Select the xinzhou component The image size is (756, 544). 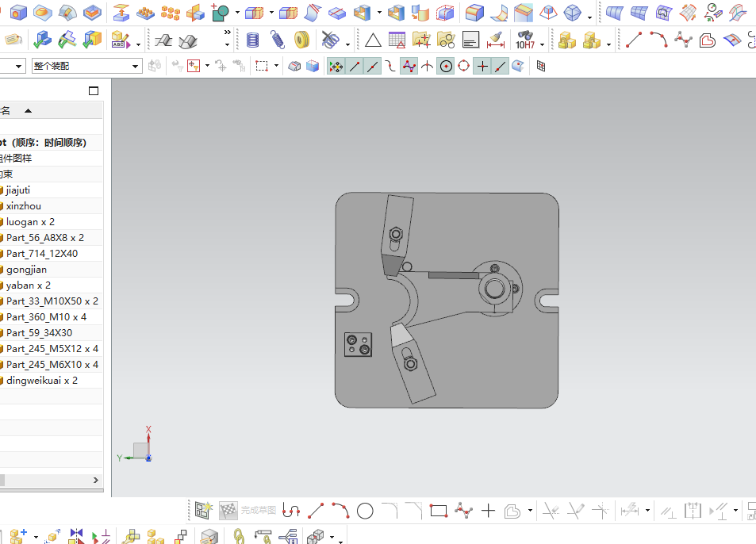tap(23, 205)
